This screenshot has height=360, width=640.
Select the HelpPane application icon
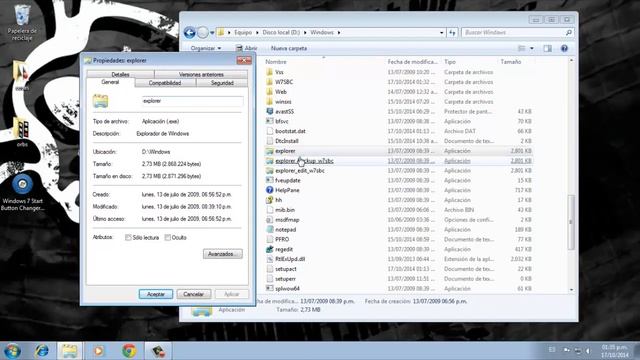tap(269, 190)
